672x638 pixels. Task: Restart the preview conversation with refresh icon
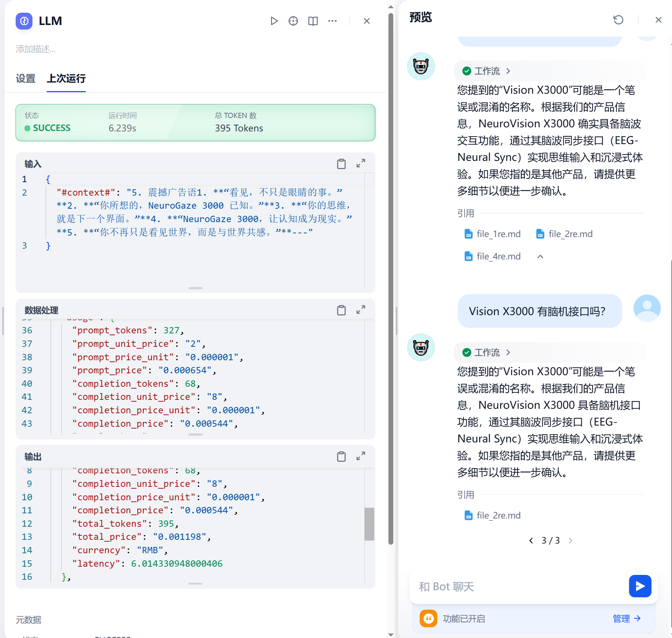pos(618,20)
